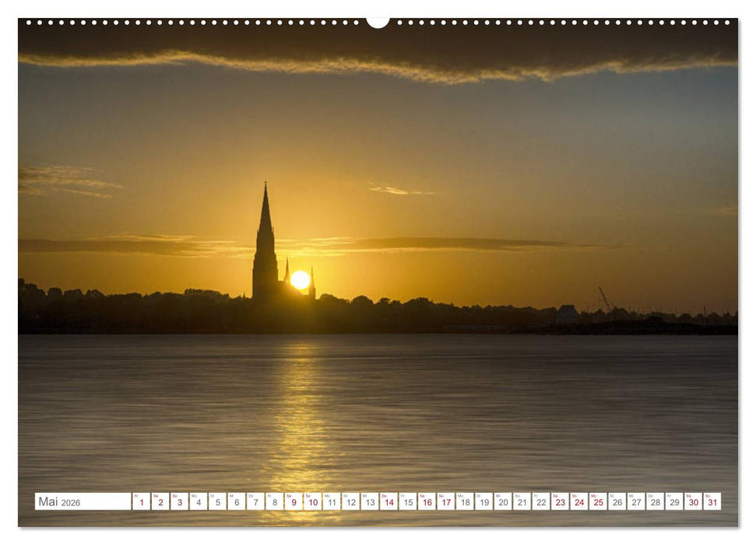756x545 pixels.
Task: Click the red Sunday 10 date box
Action: click(x=312, y=501)
